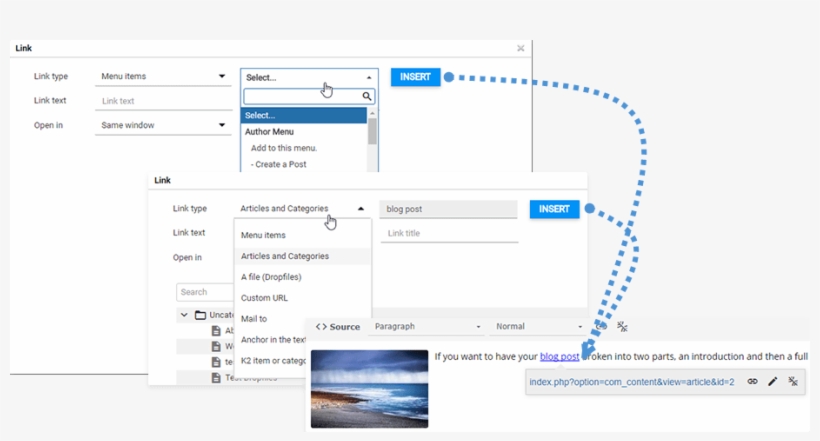The height and width of the screenshot is (441, 820).
Task: Click the link icon in editor toolbar
Action: 601,326
